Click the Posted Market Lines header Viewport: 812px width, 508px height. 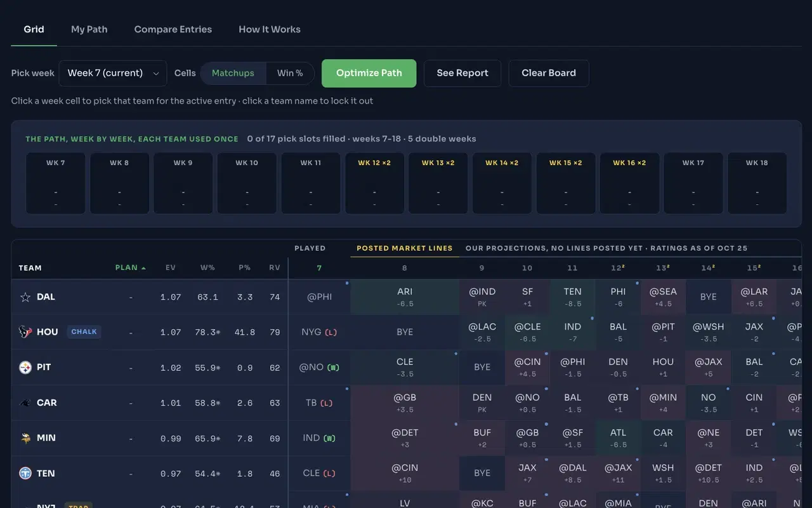405,248
